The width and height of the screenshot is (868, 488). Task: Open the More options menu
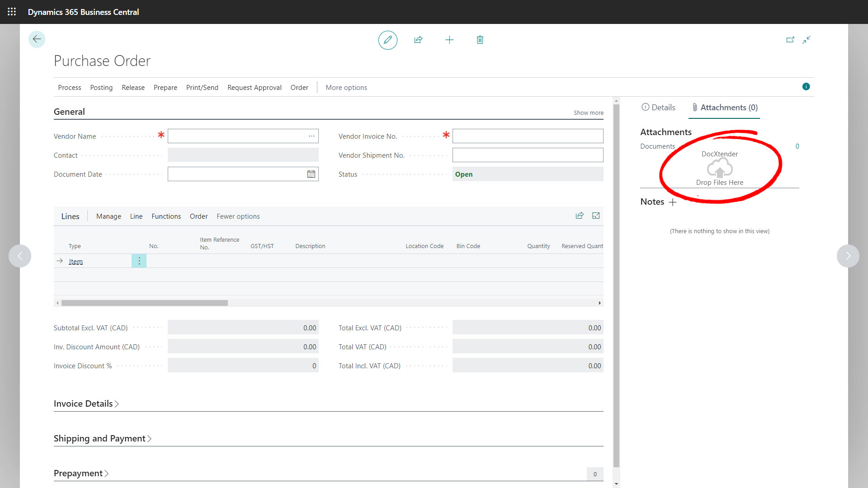[x=346, y=87]
